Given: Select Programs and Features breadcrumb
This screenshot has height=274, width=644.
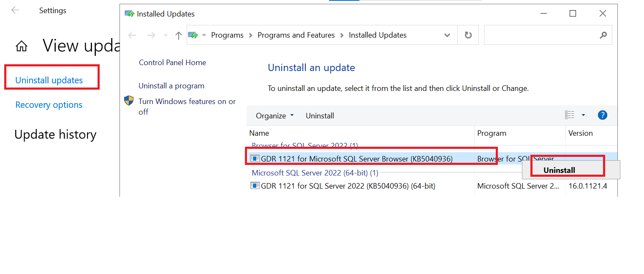Looking at the screenshot, I should pyautogui.click(x=296, y=35).
